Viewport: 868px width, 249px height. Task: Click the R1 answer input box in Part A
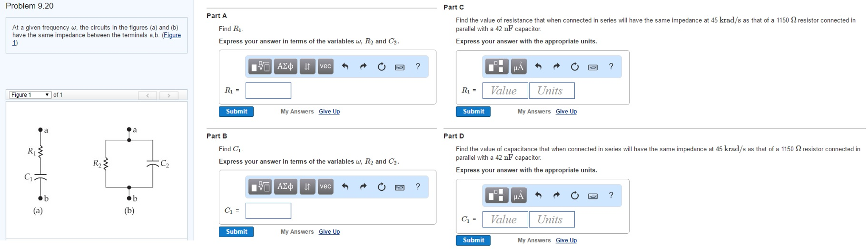268,91
